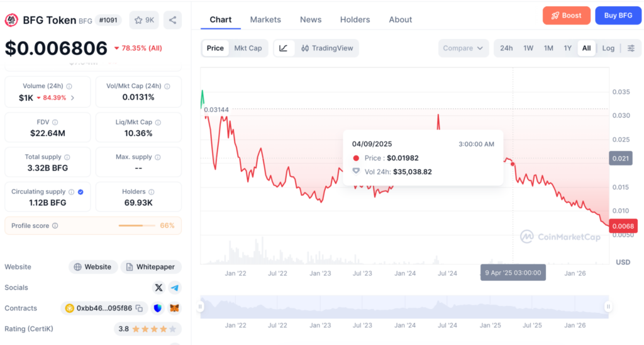Click the Total supply value 3.32B BFG

pos(48,168)
